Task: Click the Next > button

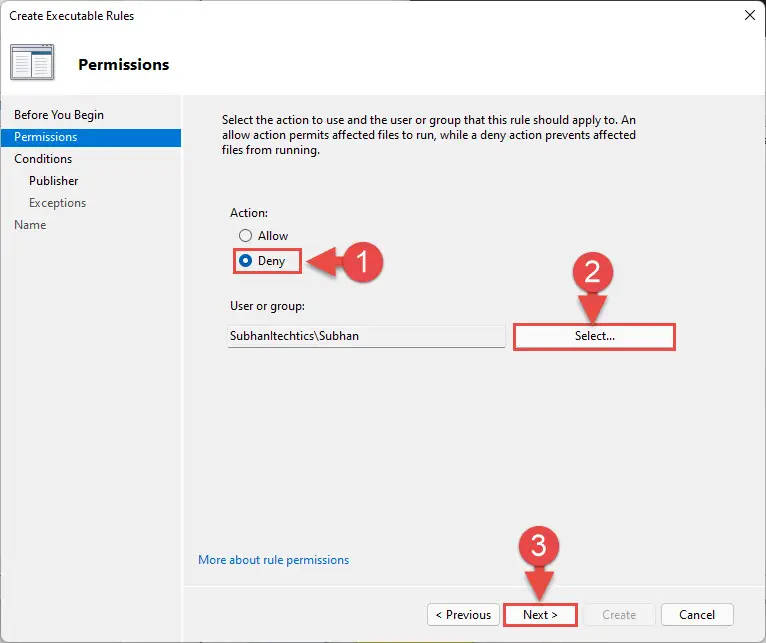Action: [x=540, y=615]
